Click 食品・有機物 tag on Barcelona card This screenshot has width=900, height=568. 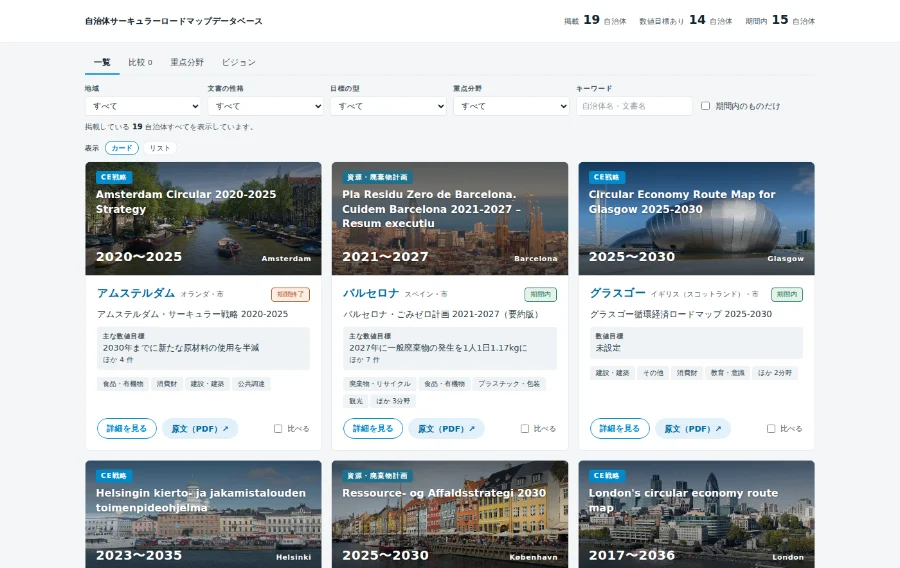444,384
